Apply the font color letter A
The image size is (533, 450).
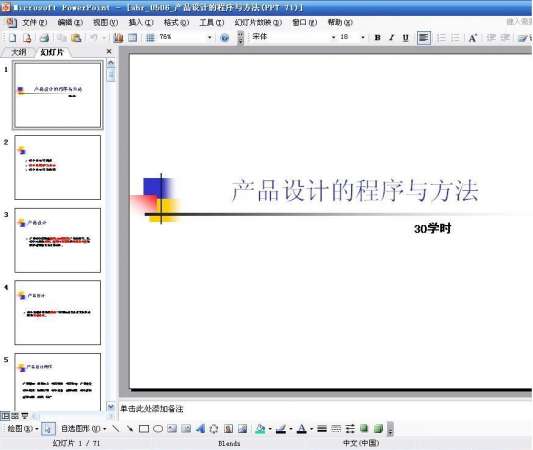302,429
